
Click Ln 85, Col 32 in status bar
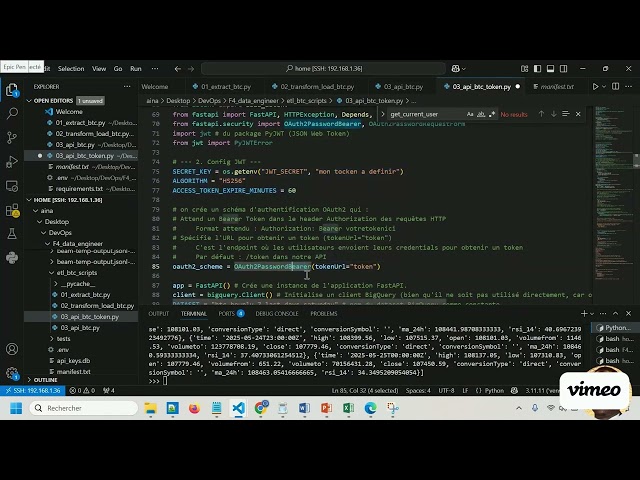(365, 391)
